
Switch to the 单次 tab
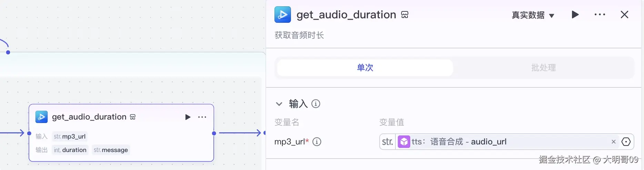click(x=365, y=67)
